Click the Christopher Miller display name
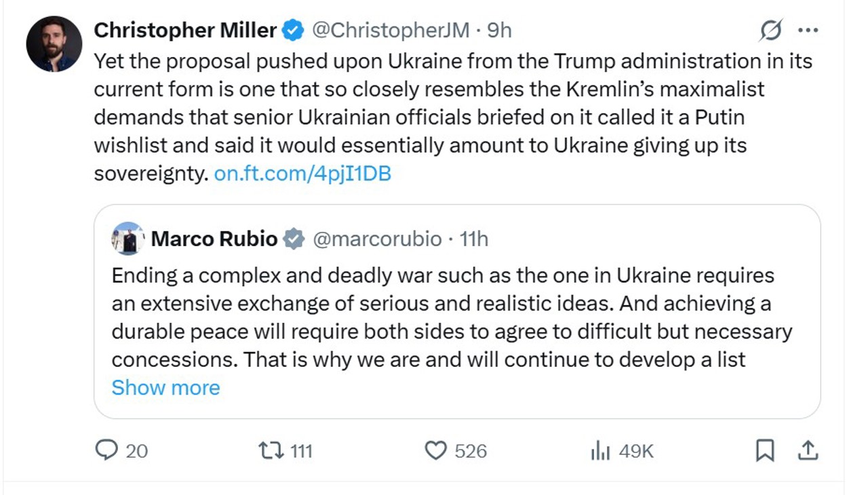 (x=185, y=31)
